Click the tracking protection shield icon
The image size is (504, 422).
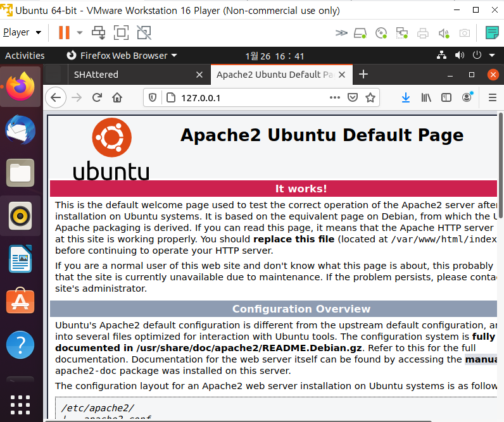pyautogui.click(x=153, y=97)
